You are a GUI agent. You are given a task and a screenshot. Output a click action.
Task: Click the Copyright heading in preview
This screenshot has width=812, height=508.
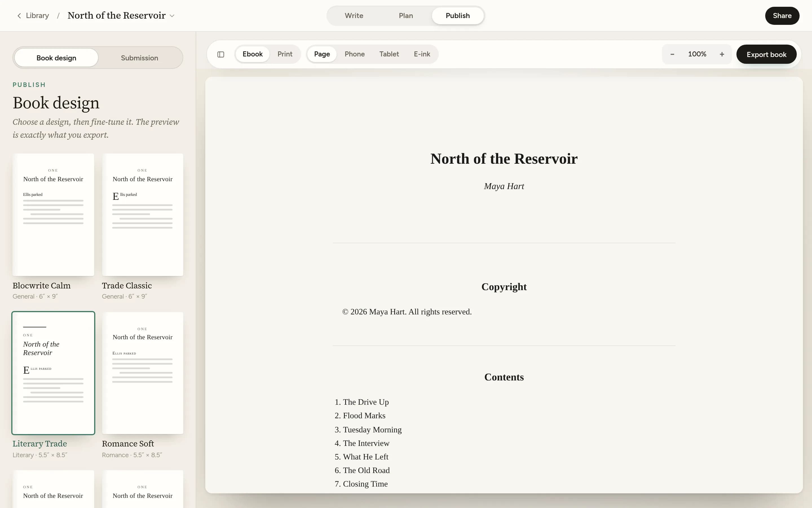pyautogui.click(x=504, y=286)
